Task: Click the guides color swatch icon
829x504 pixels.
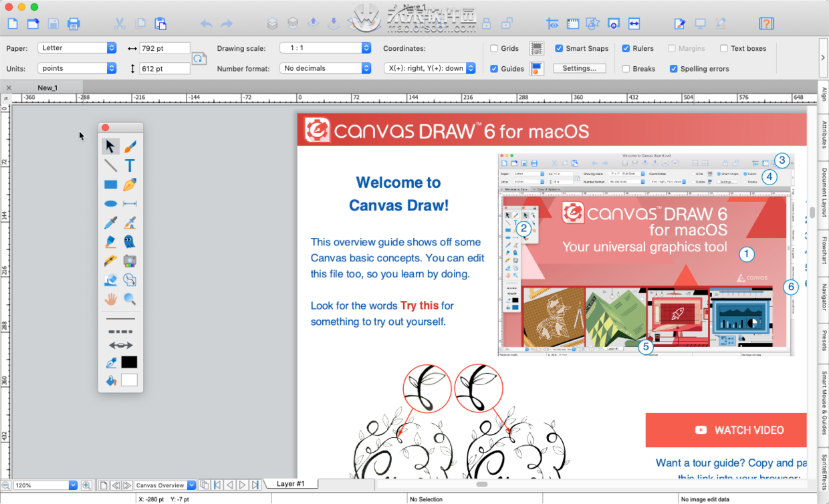Action: pos(536,68)
